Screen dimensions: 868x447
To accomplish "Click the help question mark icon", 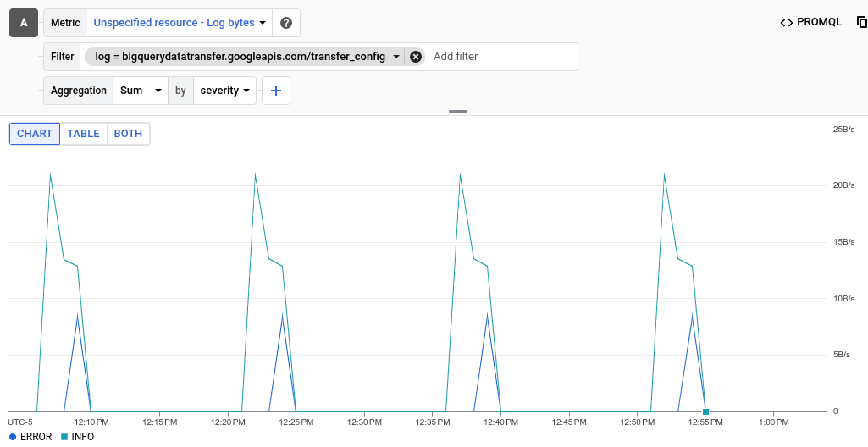I will (x=286, y=23).
